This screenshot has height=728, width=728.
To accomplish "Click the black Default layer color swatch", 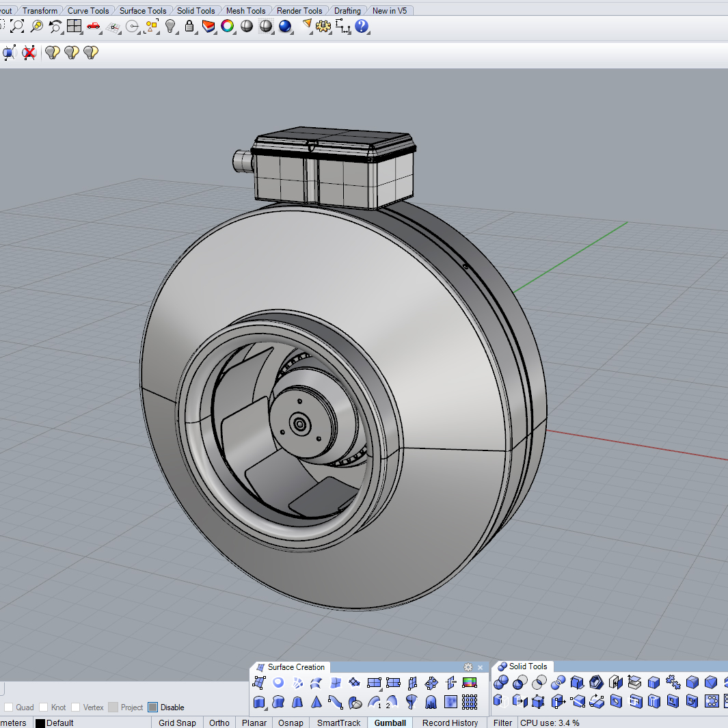I will 40,723.
